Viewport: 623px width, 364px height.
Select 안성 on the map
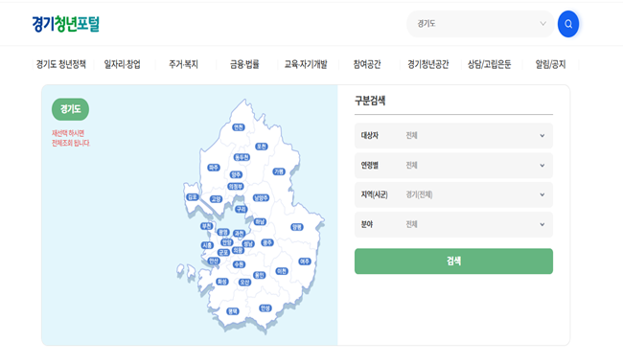point(265,308)
